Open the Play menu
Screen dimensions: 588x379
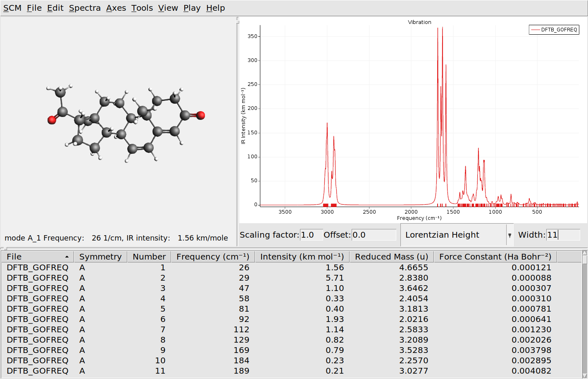[191, 7]
